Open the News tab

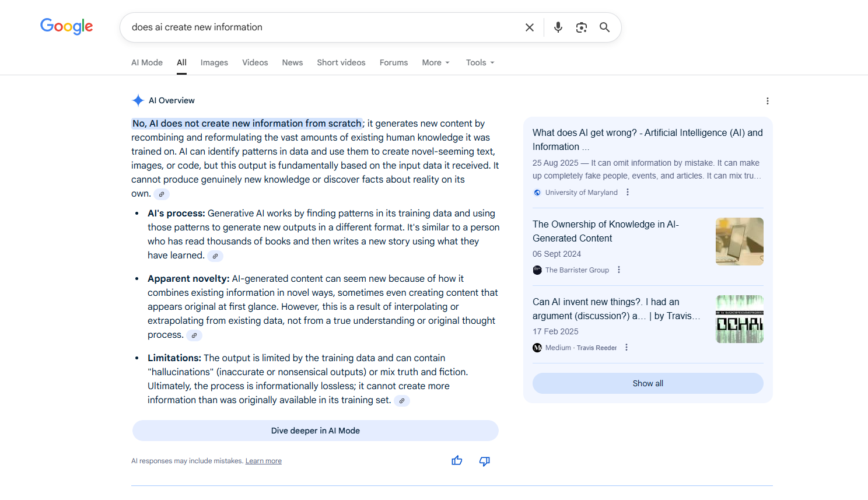click(292, 62)
